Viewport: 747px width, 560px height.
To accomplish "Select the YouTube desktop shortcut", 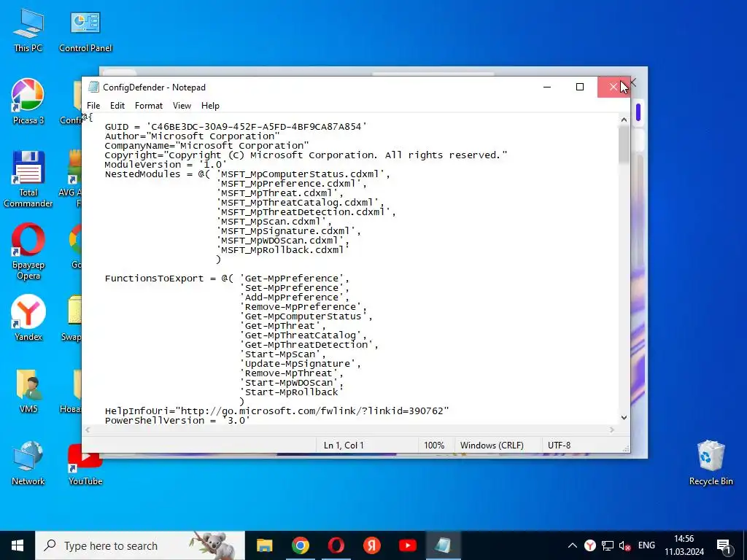I will point(85,464).
